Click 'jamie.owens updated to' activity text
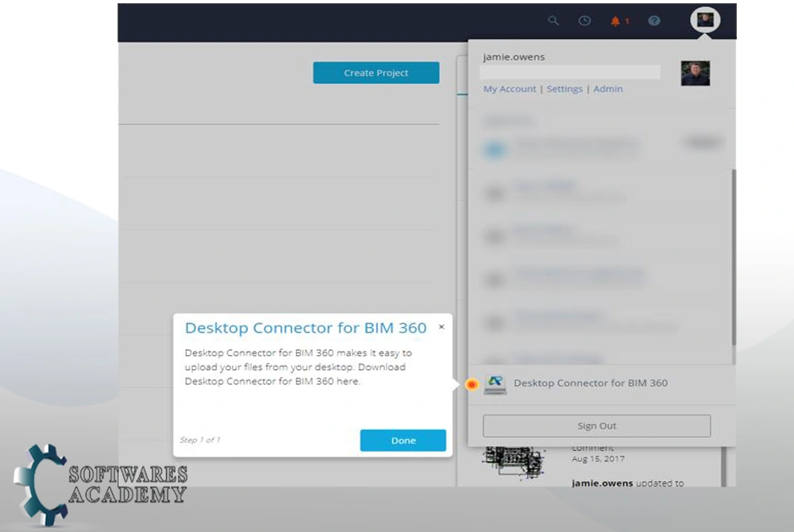The width and height of the screenshot is (794, 532). point(628,483)
